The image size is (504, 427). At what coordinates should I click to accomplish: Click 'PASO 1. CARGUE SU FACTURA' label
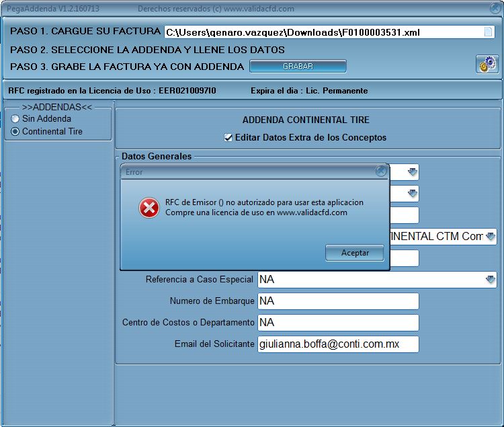point(85,31)
